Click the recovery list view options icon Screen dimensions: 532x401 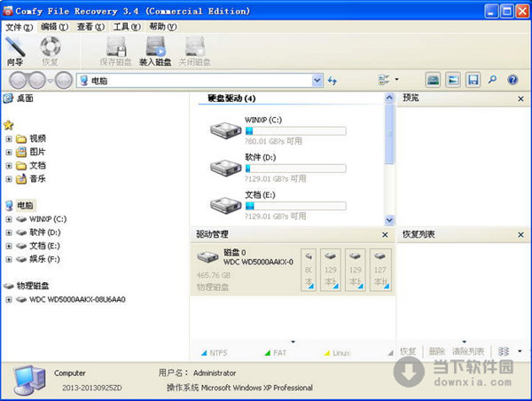point(504,351)
